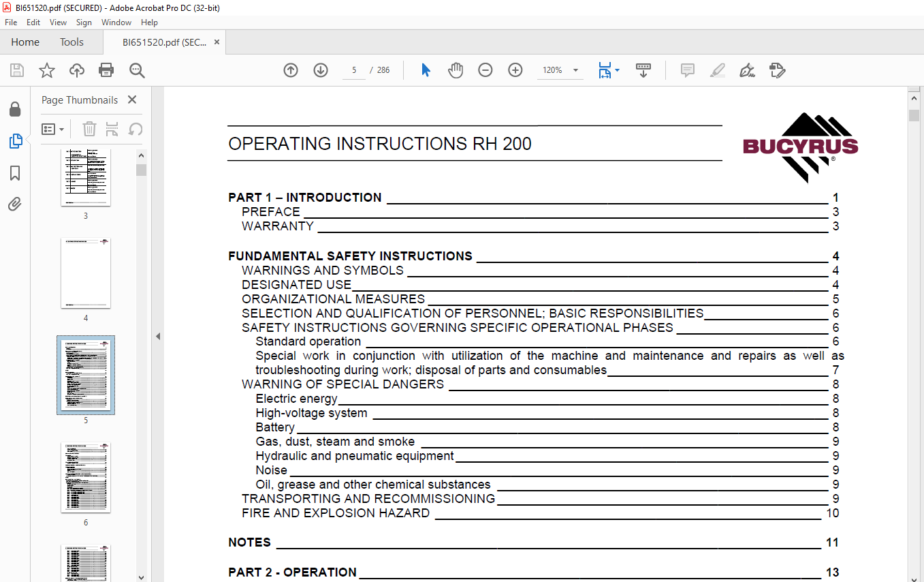Add a comment with sticky note icon
Viewport: 924px width, 582px height.
(x=688, y=70)
